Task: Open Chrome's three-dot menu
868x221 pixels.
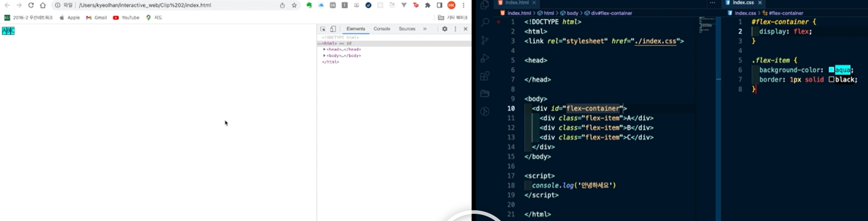Action: point(463,5)
